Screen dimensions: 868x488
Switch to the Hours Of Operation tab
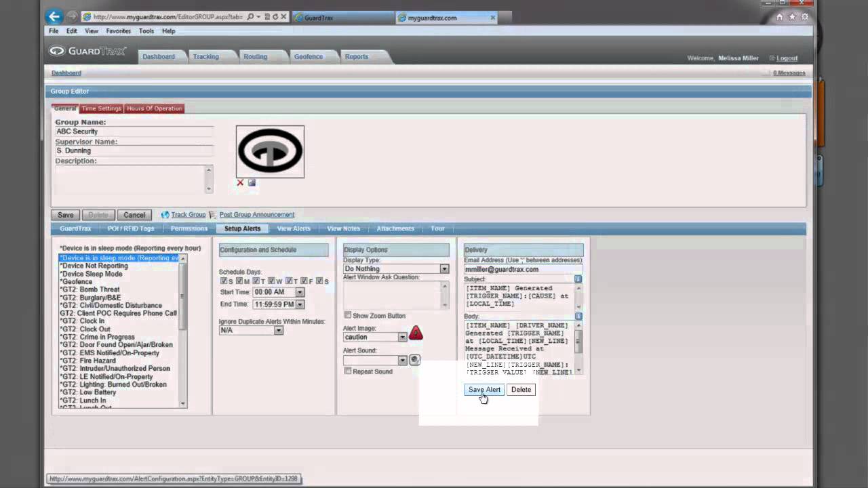point(154,108)
